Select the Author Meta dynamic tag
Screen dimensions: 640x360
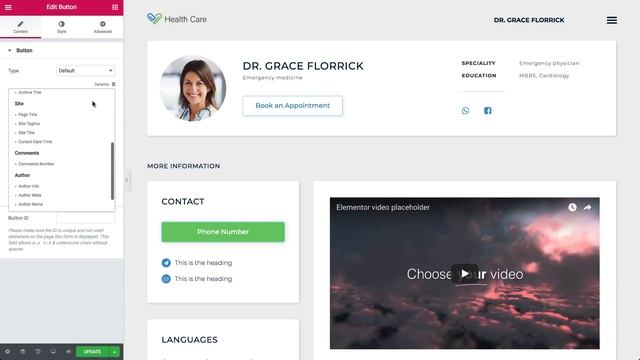pyautogui.click(x=30, y=195)
